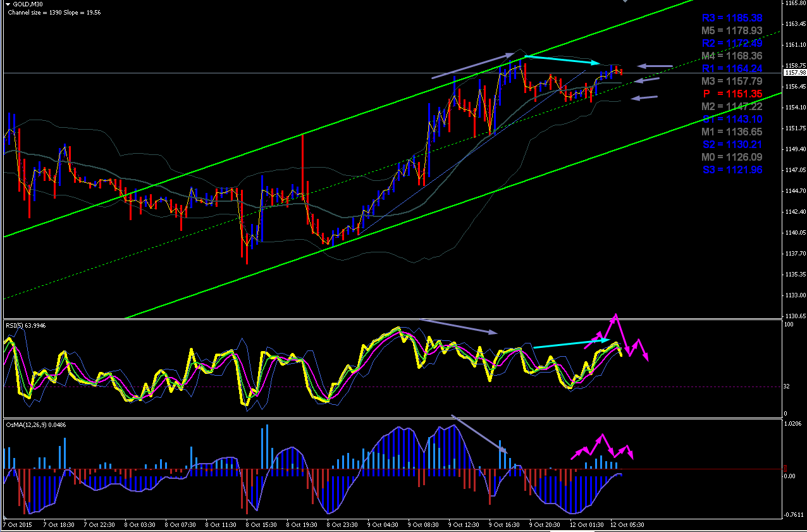Screen dimensions: 807x532
Task: Select the M5 = 1178.93 pivot label
Action: [732, 30]
